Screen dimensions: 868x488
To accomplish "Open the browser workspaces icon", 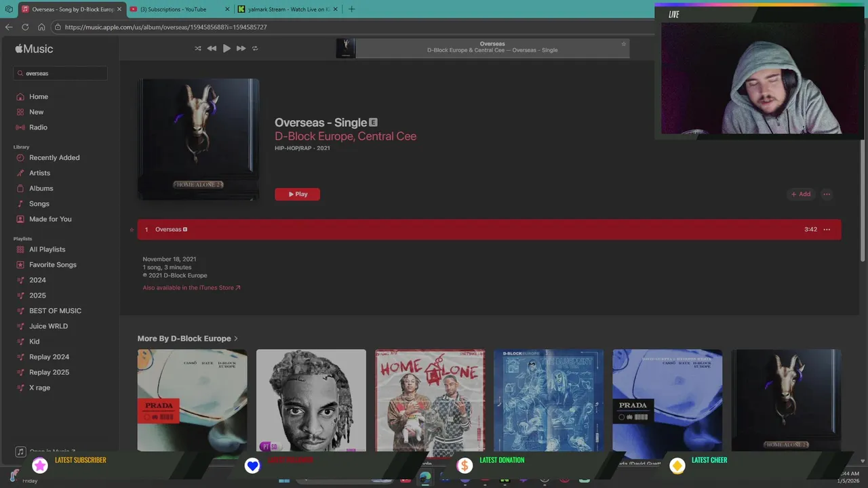I will point(9,9).
